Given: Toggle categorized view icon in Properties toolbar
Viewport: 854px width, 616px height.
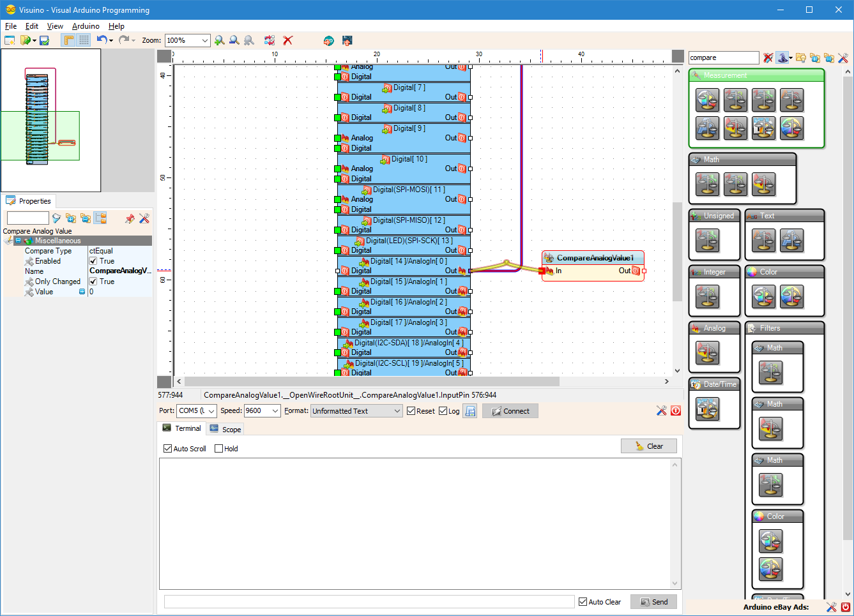Looking at the screenshot, I should (100, 218).
